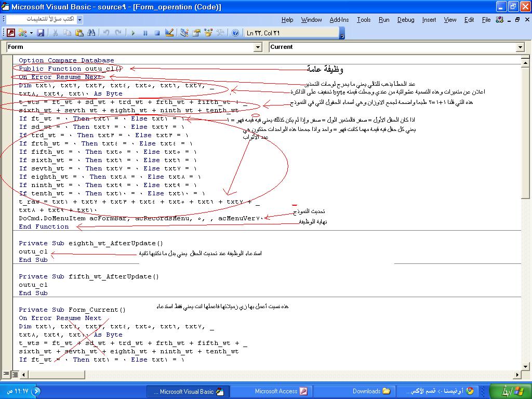The width and height of the screenshot is (532, 399).
Task: Click the Copy toolbar icon
Action: tap(67, 33)
